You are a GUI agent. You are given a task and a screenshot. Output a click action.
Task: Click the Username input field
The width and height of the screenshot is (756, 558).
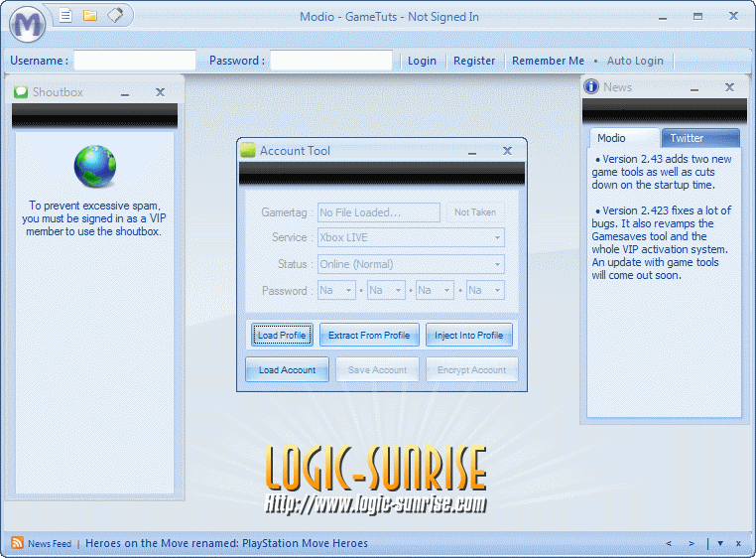(135, 61)
